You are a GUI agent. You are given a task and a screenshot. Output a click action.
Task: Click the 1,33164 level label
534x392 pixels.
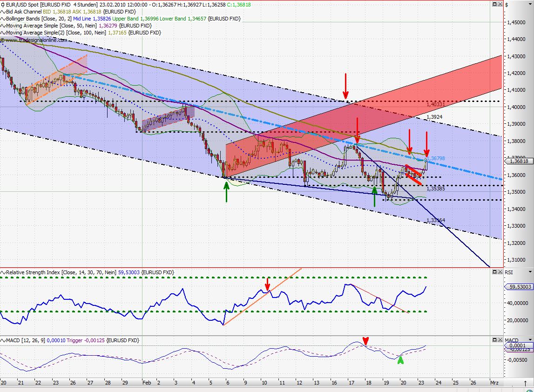[x=436, y=220]
